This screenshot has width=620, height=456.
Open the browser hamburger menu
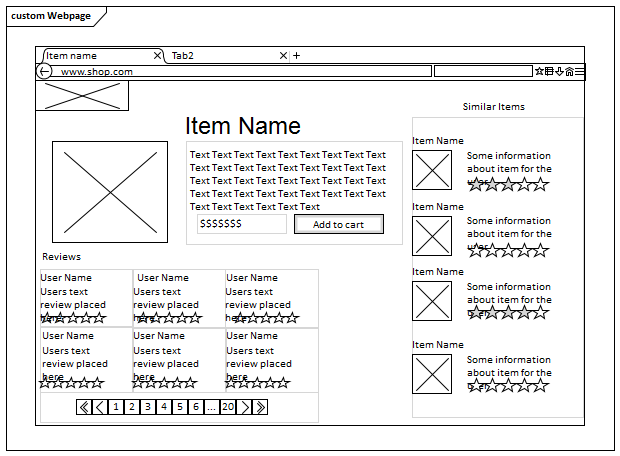click(x=580, y=72)
